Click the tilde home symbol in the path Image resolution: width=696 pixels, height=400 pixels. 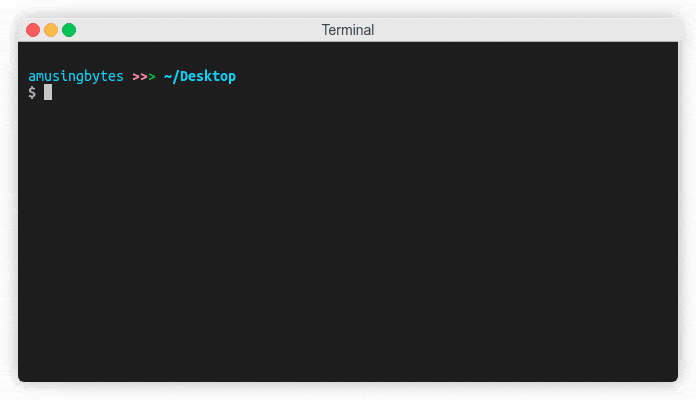168,76
